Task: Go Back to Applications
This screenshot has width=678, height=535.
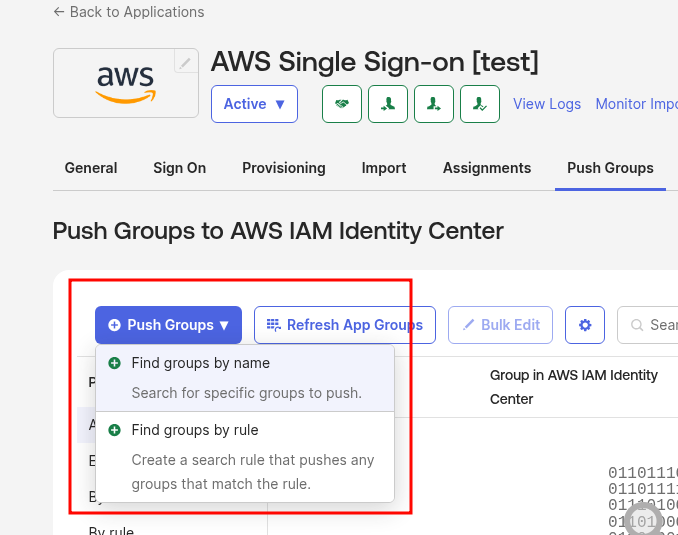Action: [x=128, y=12]
